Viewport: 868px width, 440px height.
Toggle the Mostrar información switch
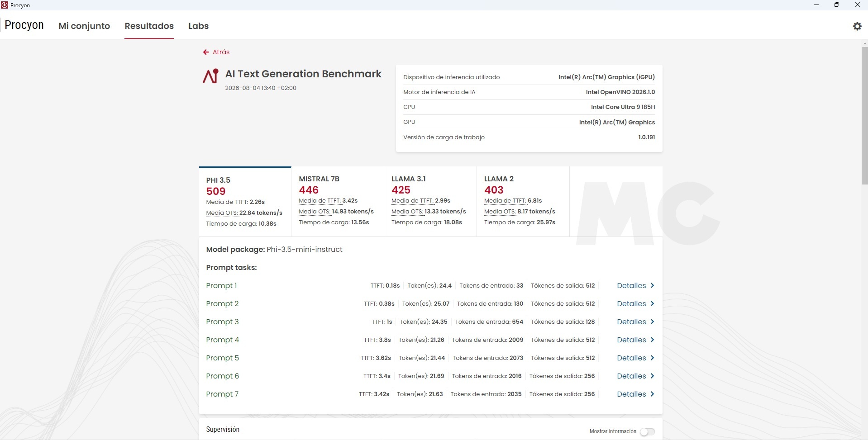coord(647,431)
